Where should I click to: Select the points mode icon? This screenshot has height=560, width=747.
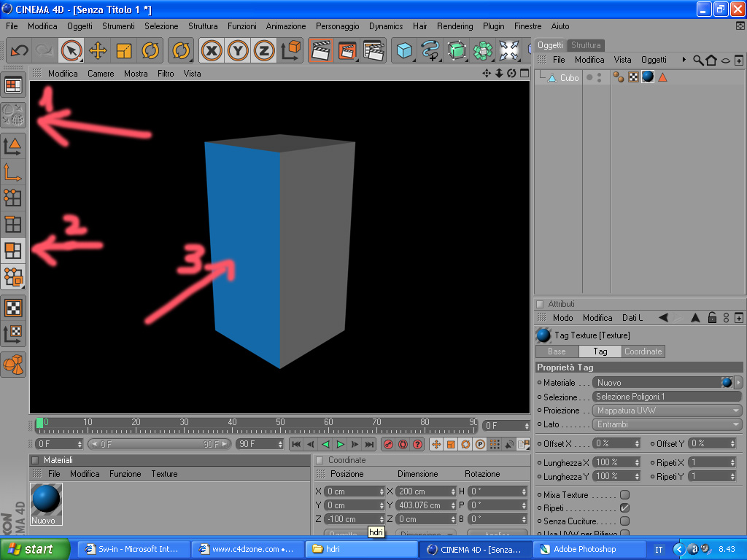point(13,198)
